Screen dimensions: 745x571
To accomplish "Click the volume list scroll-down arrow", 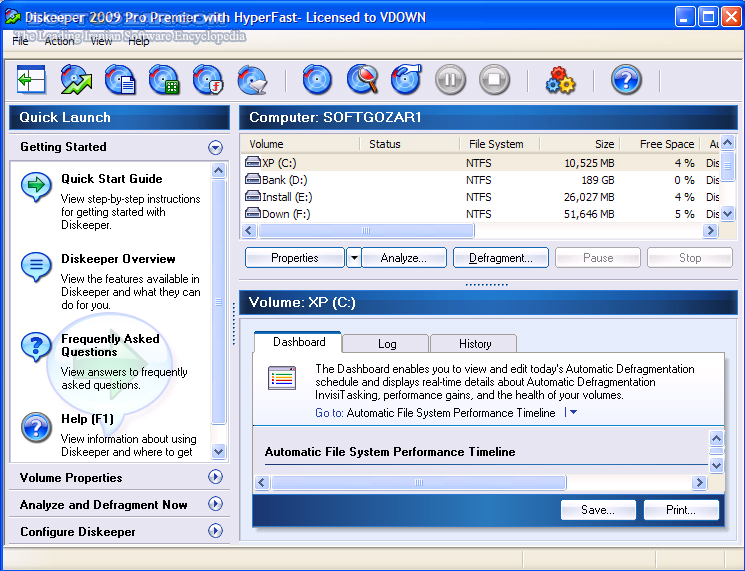I will tap(727, 214).
